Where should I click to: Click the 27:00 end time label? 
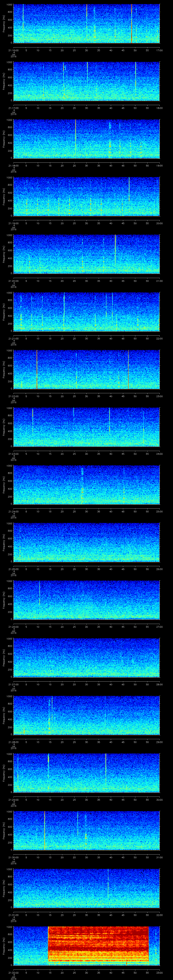pos(160,627)
